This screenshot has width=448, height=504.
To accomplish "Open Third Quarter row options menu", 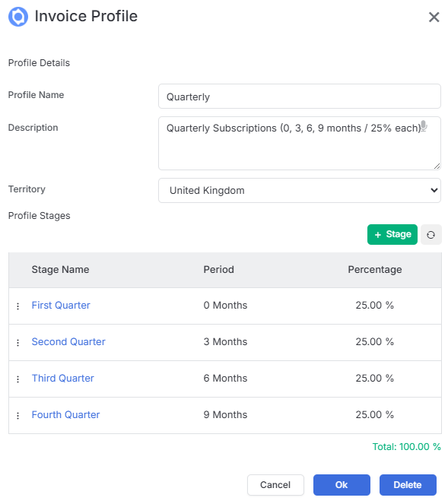I will click(18, 379).
